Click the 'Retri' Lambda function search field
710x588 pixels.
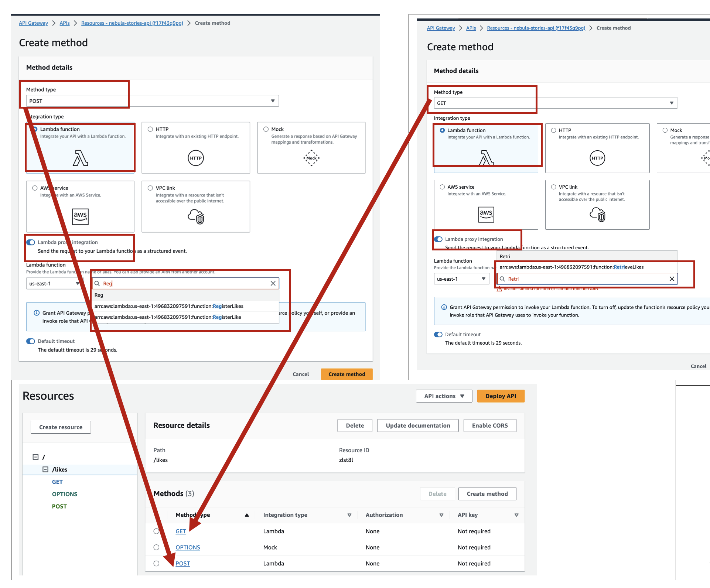pyautogui.click(x=587, y=279)
